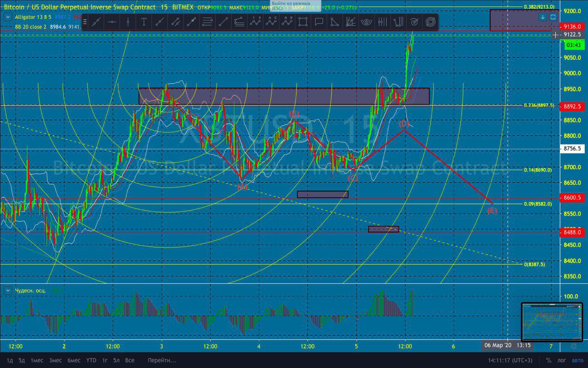The width and height of the screenshot is (588, 368).
Task: Open chart settings gear icon
Action: tap(574, 346)
